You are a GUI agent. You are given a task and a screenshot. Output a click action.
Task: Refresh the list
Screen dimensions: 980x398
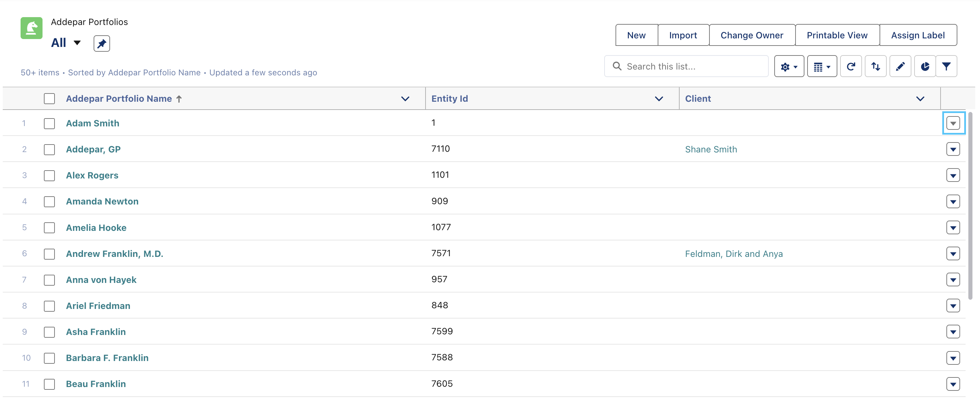pyautogui.click(x=851, y=66)
